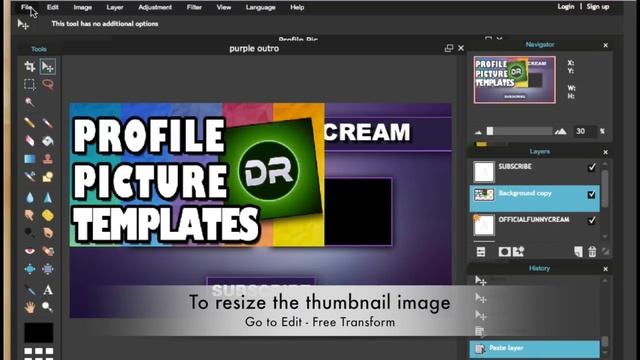
Task: Select the Eraser tool
Action: pyautogui.click(x=29, y=141)
